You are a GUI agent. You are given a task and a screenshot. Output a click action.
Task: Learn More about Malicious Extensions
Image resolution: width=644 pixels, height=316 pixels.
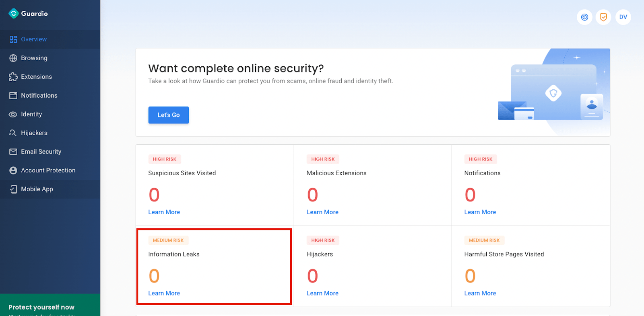tap(322, 212)
